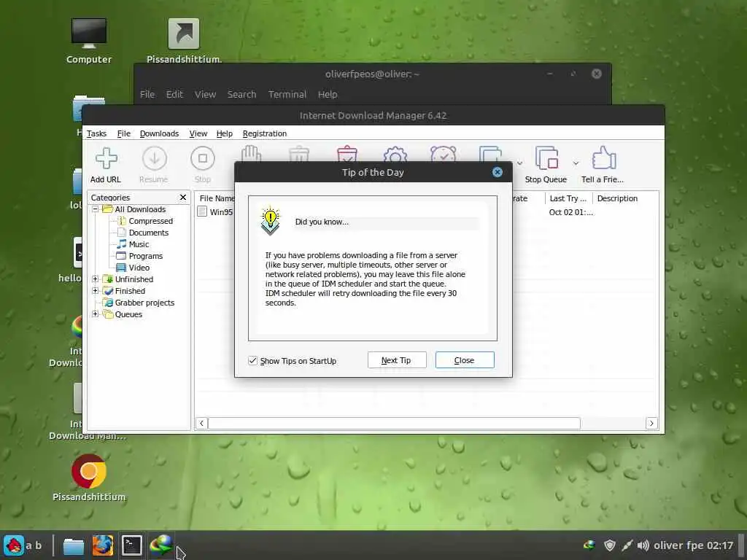Viewport: 747px width, 560px height.
Task: Open the Angry Birds start menu icon
Action: (x=14, y=545)
